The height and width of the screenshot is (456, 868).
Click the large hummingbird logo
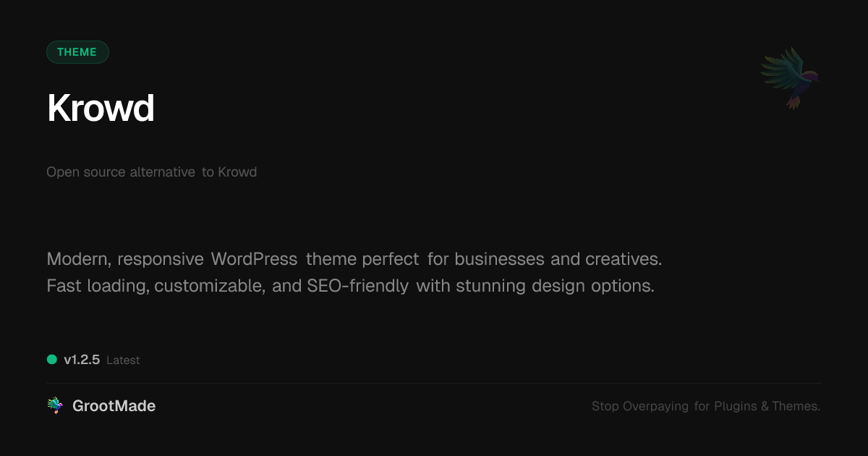pos(789,77)
